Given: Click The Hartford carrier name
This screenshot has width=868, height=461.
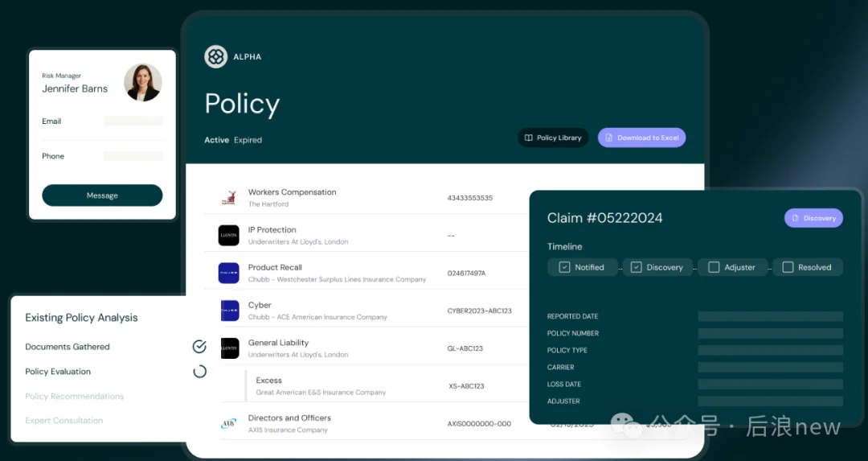Looking at the screenshot, I should tap(268, 204).
